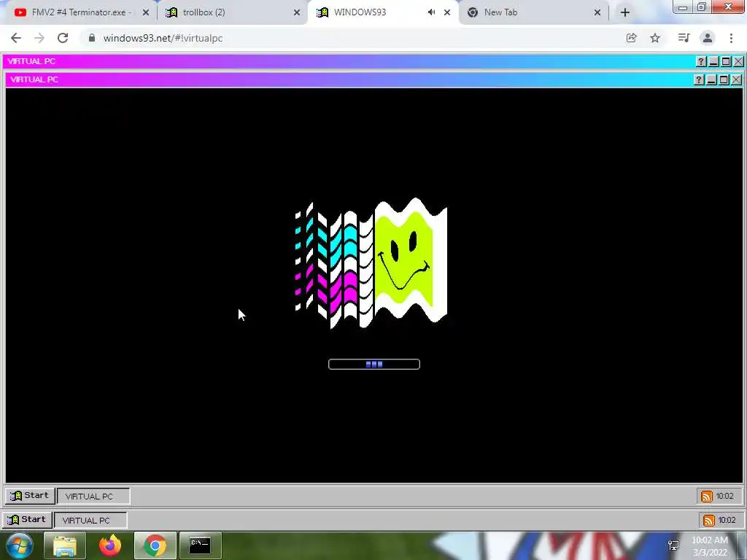View site info via the lock icon
This screenshot has height=560, width=747.
[x=92, y=38]
